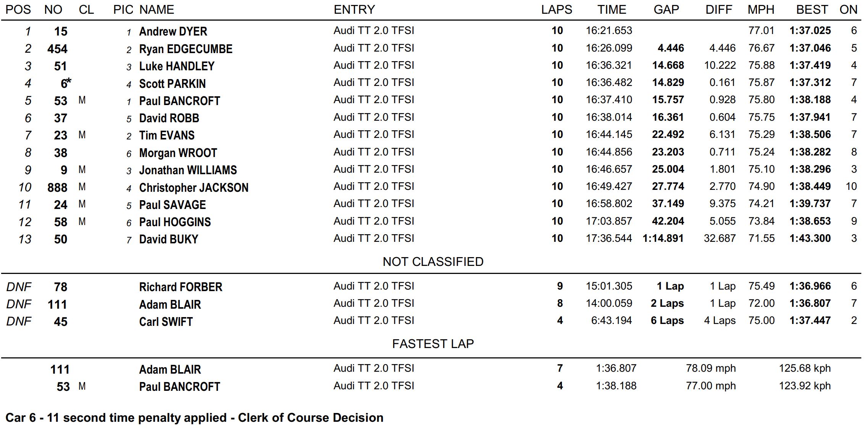Click Luke HANDLEY's best lap 1:37.419

click(810, 65)
